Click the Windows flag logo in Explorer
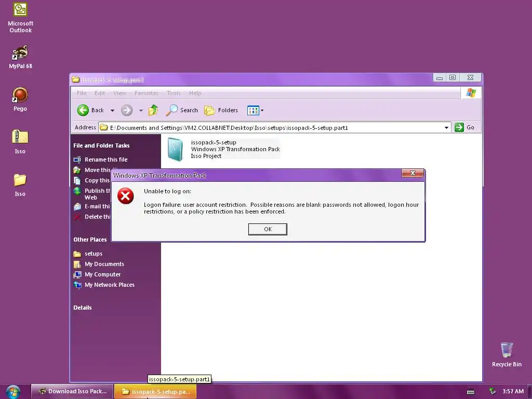This screenshot has height=399, width=532. coord(471,92)
